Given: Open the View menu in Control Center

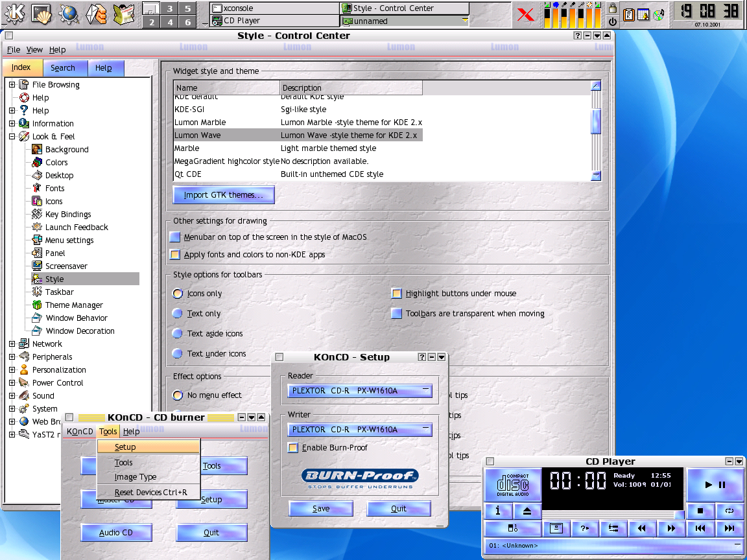Looking at the screenshot, I should tap(34, 49).
